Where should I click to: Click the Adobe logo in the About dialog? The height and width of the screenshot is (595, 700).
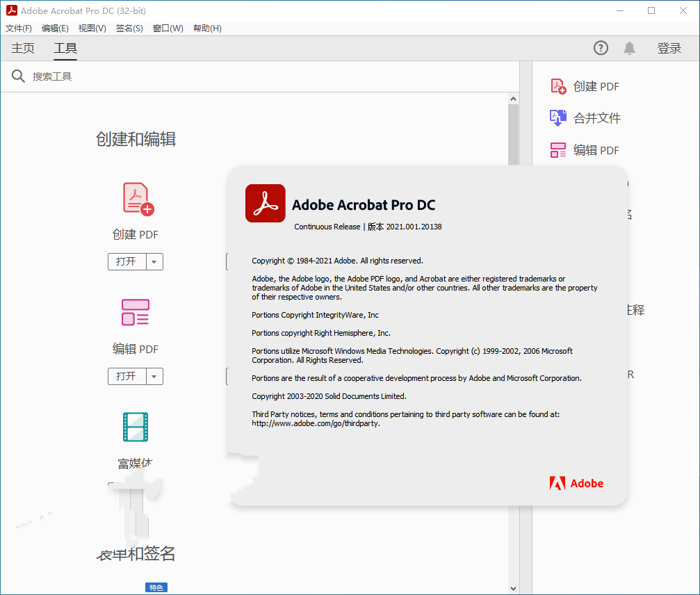pyautogui.click(x=576, y=483)
